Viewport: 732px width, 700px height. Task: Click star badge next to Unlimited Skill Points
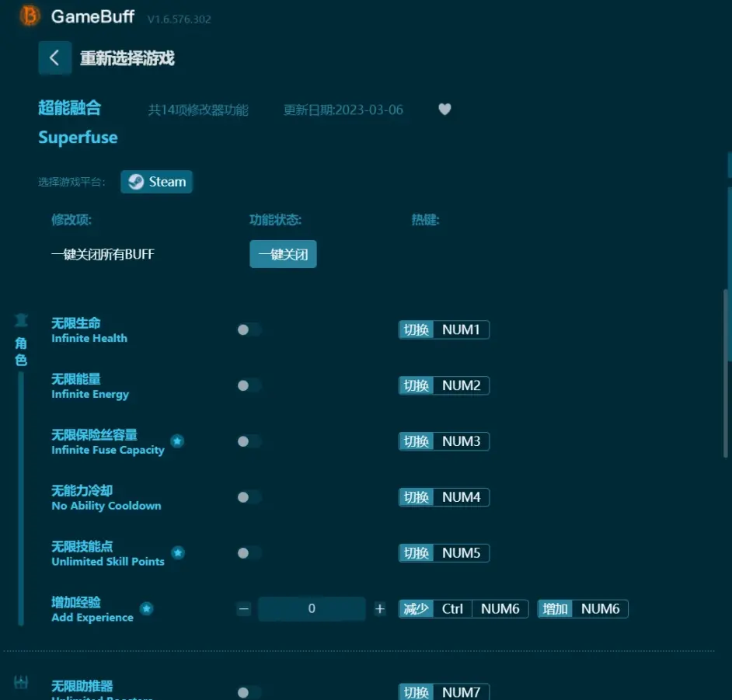(x=177, y=553)
